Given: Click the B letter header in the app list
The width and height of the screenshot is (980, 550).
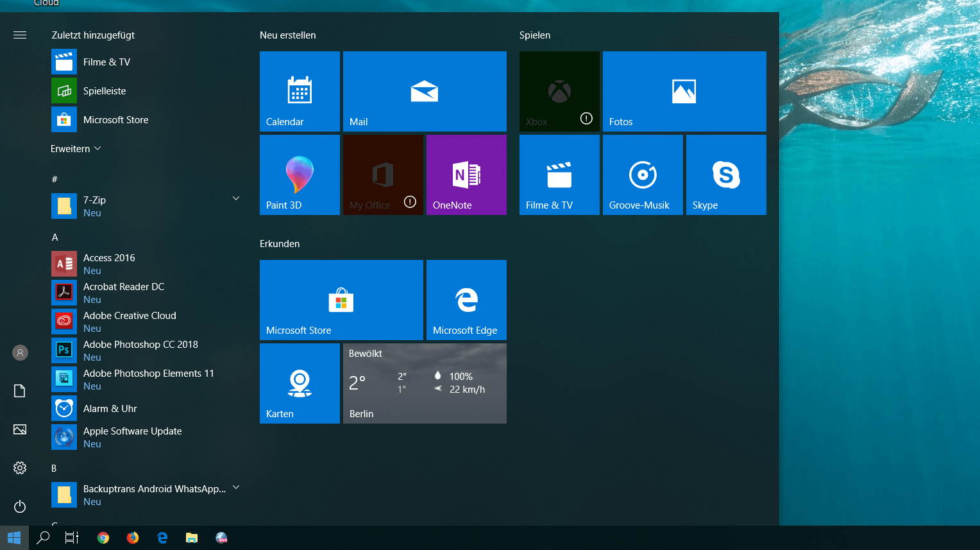Looking at the screenshot, I should (x=55, y=468).
